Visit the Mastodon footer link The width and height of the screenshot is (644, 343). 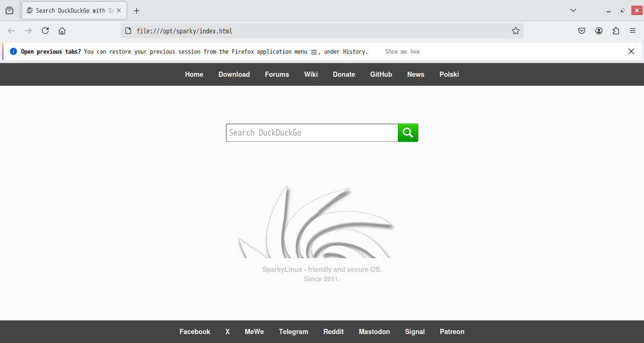click(x=374, y=332)
